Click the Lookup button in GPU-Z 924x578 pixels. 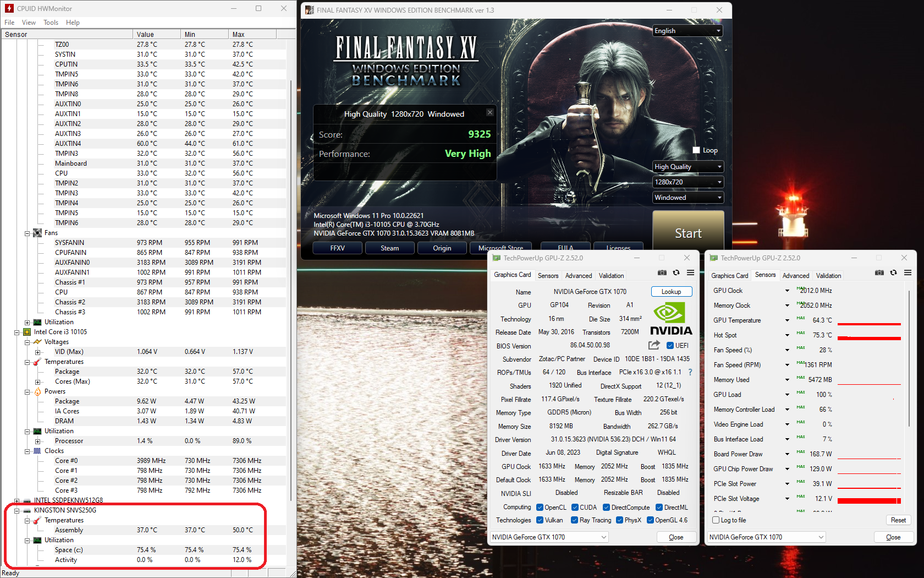pos(671,291)
